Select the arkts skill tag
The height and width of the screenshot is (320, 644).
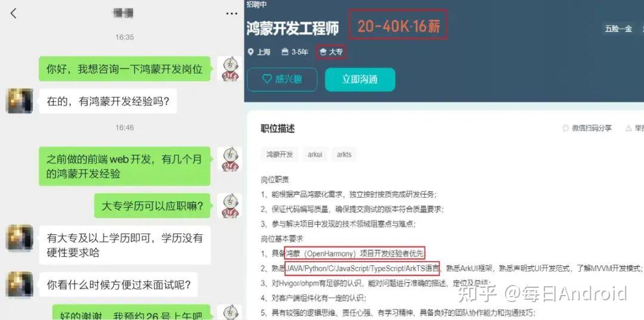pyautogui.click(x=344, y=155)
